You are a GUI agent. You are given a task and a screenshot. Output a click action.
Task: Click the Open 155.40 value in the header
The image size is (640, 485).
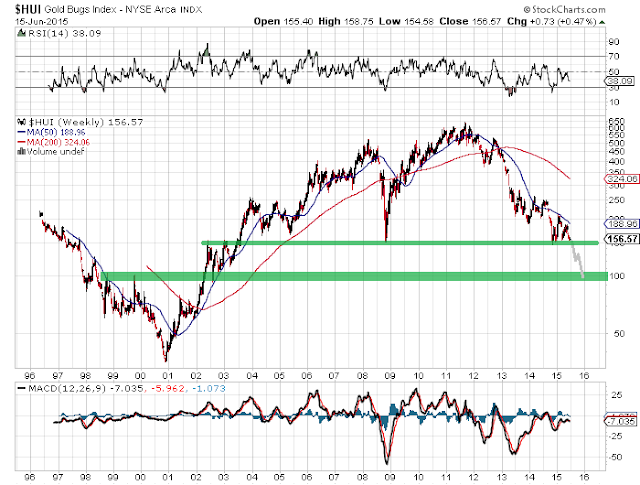pos(283,21)
